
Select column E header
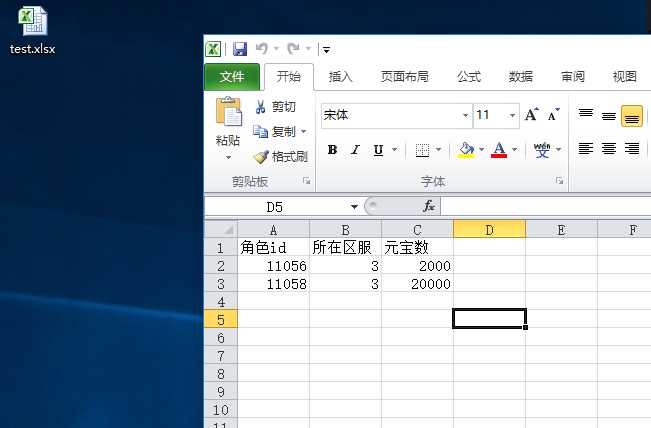tap(561, 230)
